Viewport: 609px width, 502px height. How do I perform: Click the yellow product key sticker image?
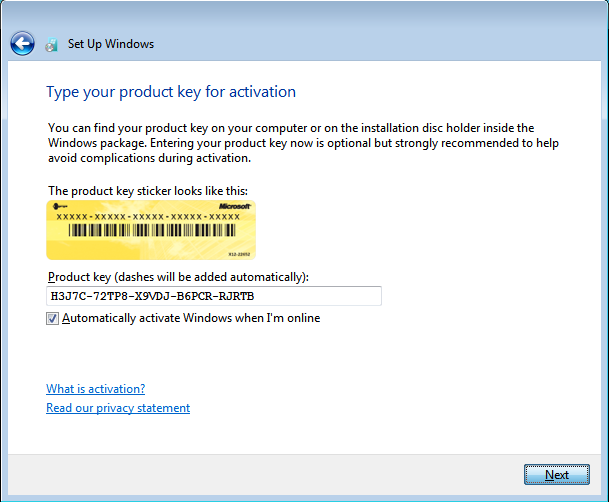click(151, 230)
